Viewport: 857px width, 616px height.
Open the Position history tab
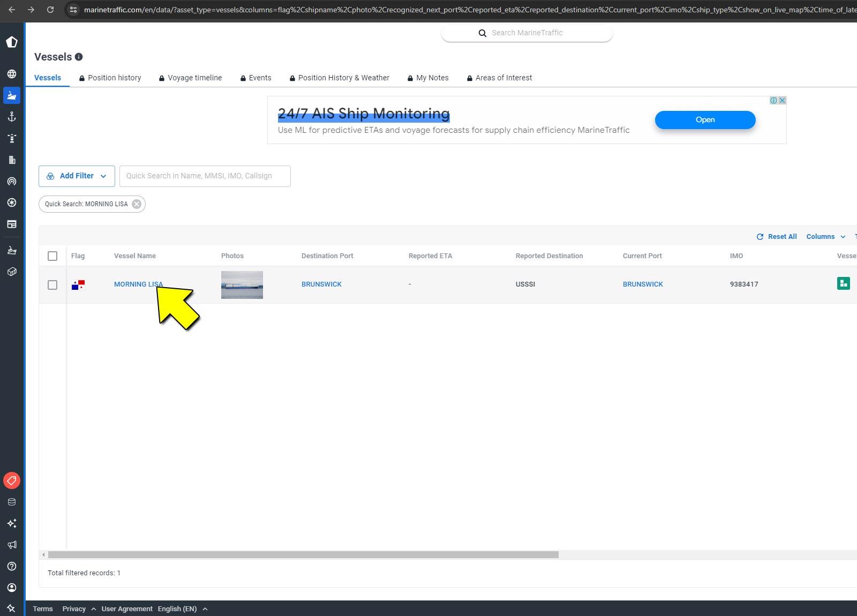click(110, 78)
